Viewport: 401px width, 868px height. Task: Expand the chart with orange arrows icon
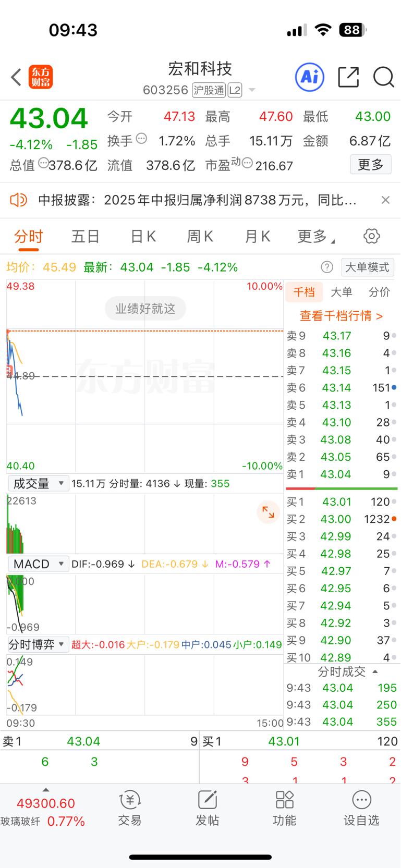pyautogui.click(x=268, y=512)
